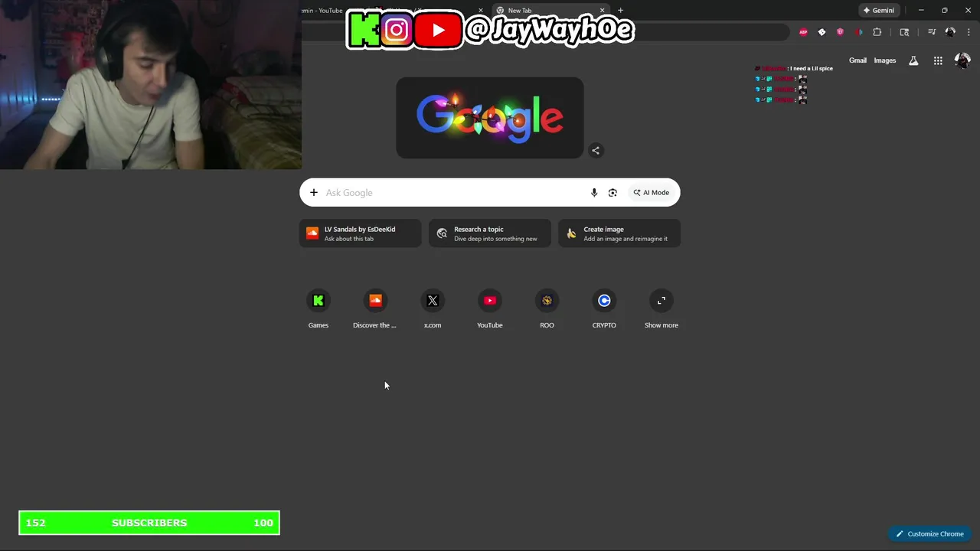The height and width of the screenshot is (551, 980).
Task: Click the Gemini button in title bar
Action: [x=878, y=11]
